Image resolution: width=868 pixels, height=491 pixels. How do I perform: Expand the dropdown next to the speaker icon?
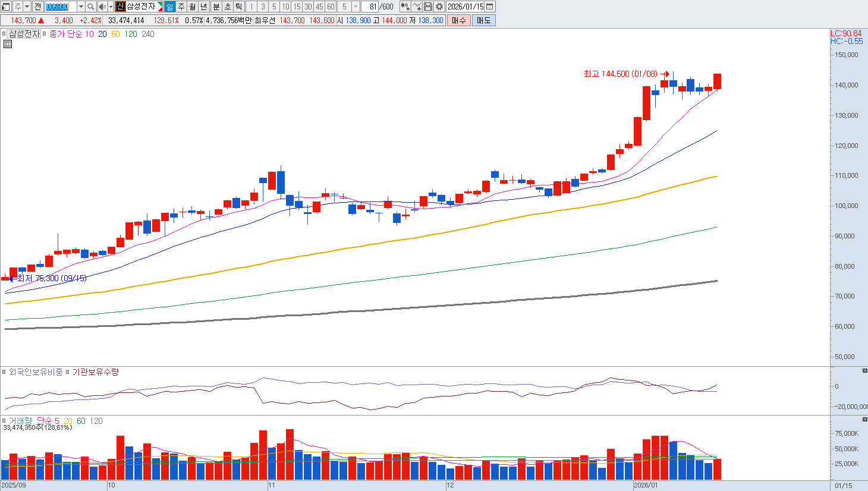111,7
